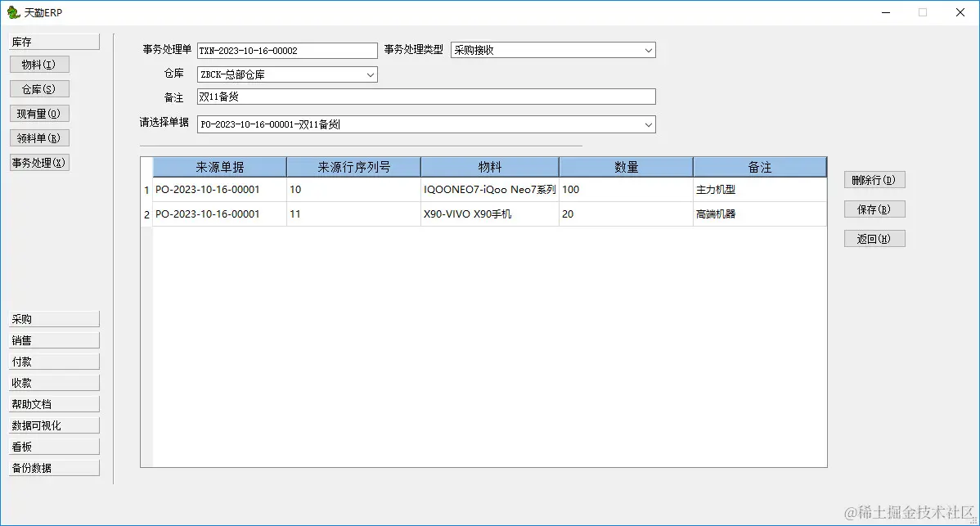
Task: Click the 天勤ERP application logo
Action: 13,12
